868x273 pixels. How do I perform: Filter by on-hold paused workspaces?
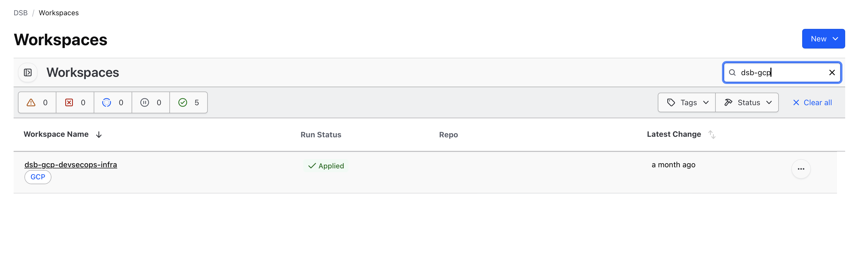(x=151, y=103)
